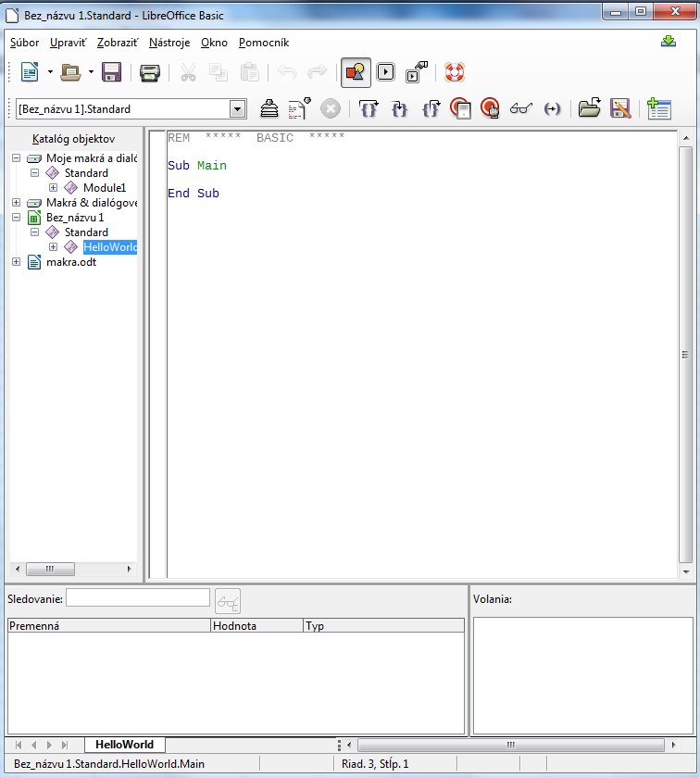Image resolution: width=700 pixels, height=778 pixels.
Task: Click the Procedure Step icon
Action: coord(369,108)
